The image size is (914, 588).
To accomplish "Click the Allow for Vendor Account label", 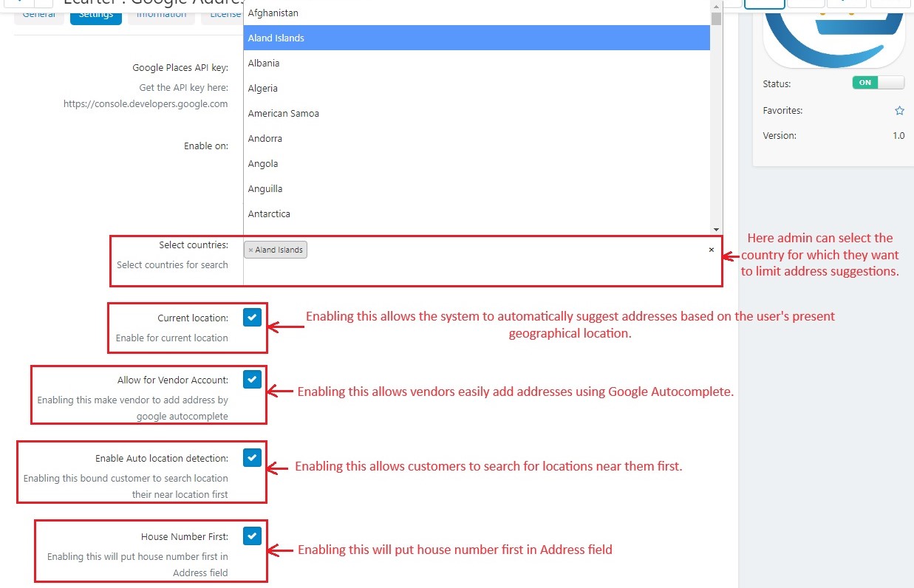I will 173,380.
